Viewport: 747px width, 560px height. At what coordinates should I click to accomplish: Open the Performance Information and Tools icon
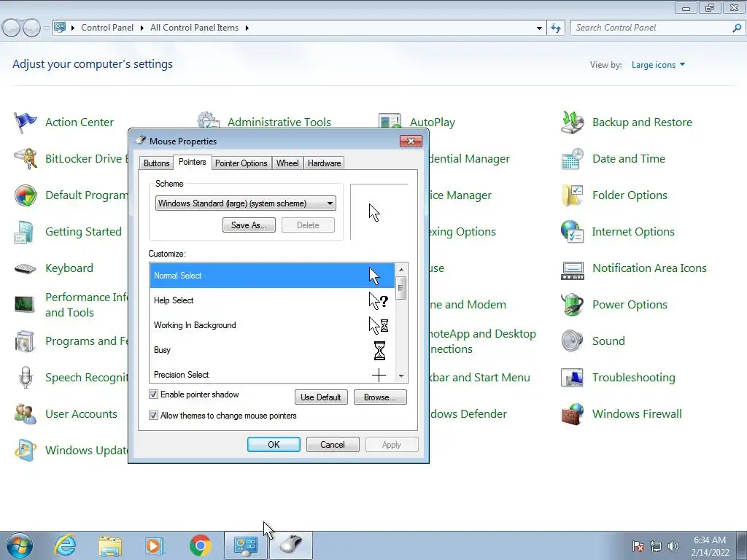pyautogui.click(x=26, y=304)
